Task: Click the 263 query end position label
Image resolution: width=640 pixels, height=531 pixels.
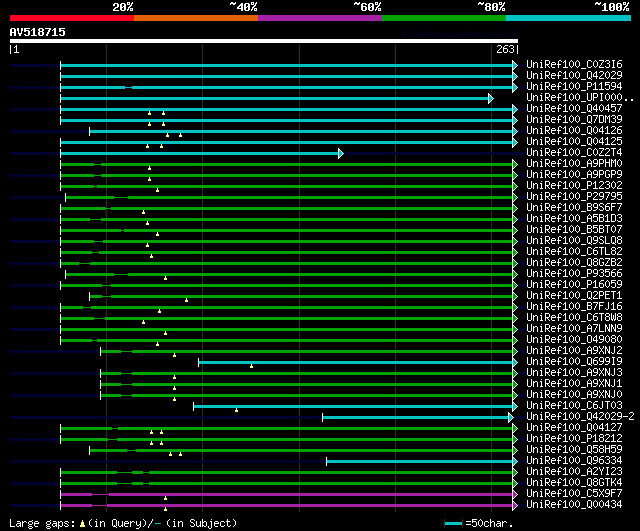Action: [505, 49]
